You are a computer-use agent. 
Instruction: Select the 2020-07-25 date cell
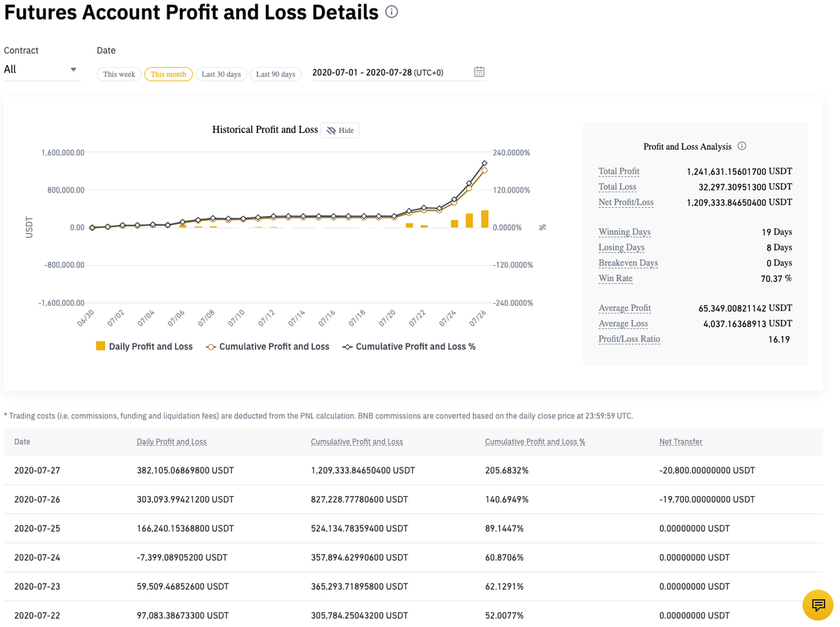(37, 528)
